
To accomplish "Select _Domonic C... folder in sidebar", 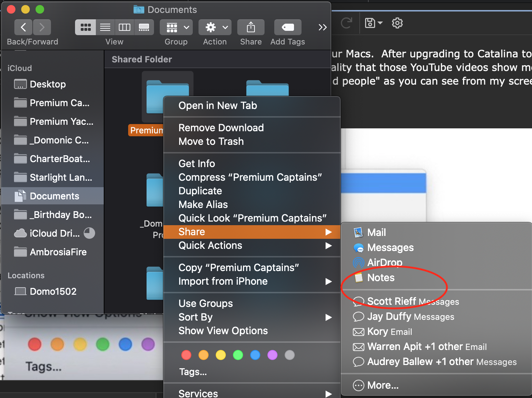I will (53, 140).
